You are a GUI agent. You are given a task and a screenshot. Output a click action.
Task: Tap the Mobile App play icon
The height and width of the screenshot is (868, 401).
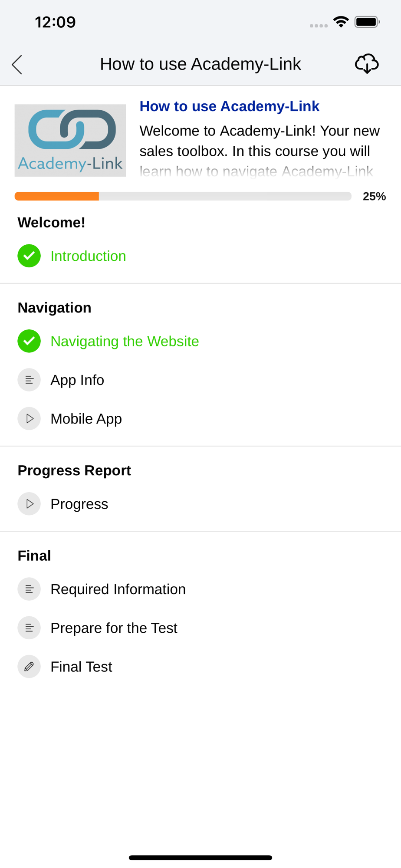(29, 418)
